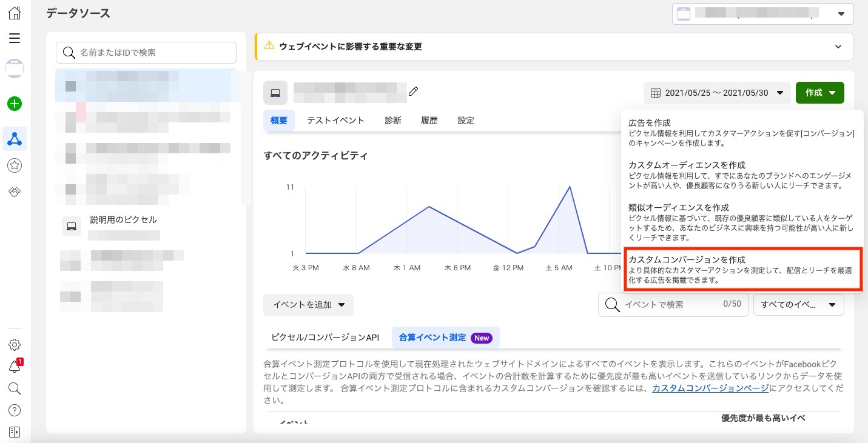This screenshot has height=443, width=868.
Task: Choose カスタムコンバージョンを作成 from the menu
Action: pos(742,270)
